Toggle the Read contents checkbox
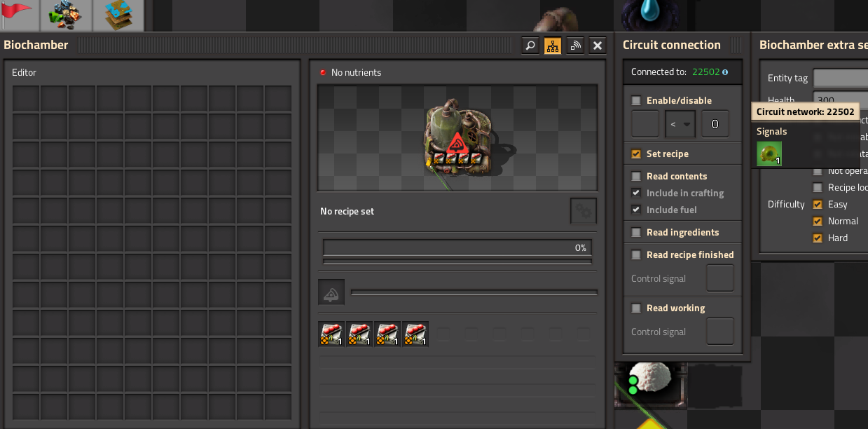 point(636,176)
